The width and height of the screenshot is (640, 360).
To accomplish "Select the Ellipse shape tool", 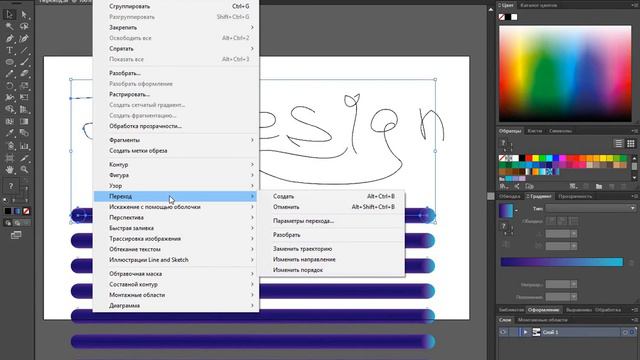I will [x=9, y=62].
